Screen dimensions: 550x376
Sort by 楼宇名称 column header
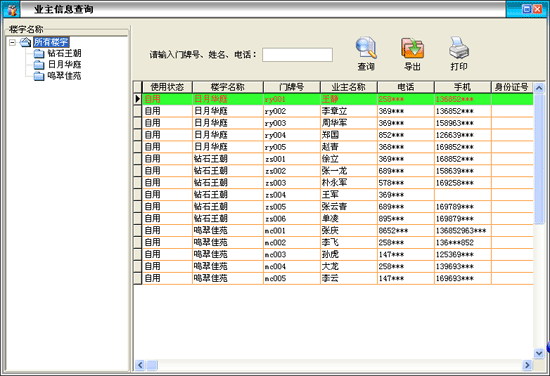[x=228, y=87]
